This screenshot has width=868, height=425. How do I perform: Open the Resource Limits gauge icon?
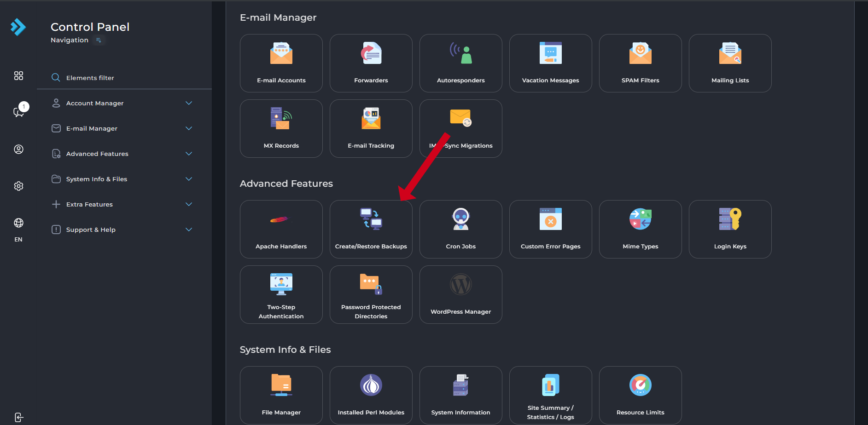tap(640, 385)
